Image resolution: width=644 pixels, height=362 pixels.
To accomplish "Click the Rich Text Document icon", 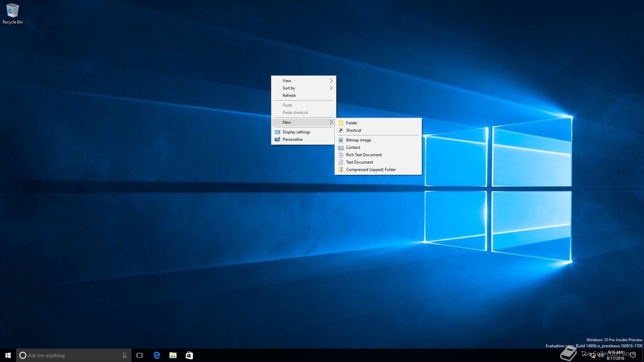I will pyautogui.click(x=341, y=155).
